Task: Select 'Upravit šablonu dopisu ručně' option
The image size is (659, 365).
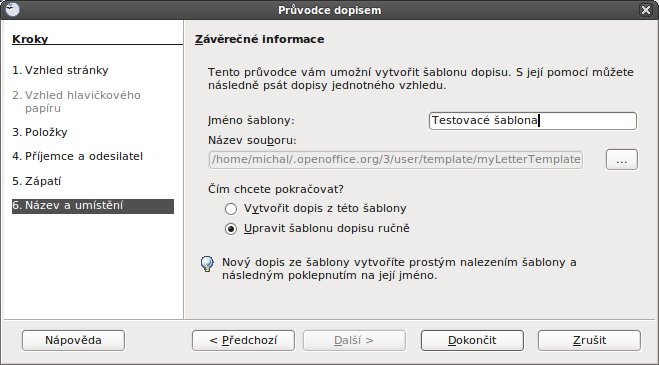Action: 231,229
